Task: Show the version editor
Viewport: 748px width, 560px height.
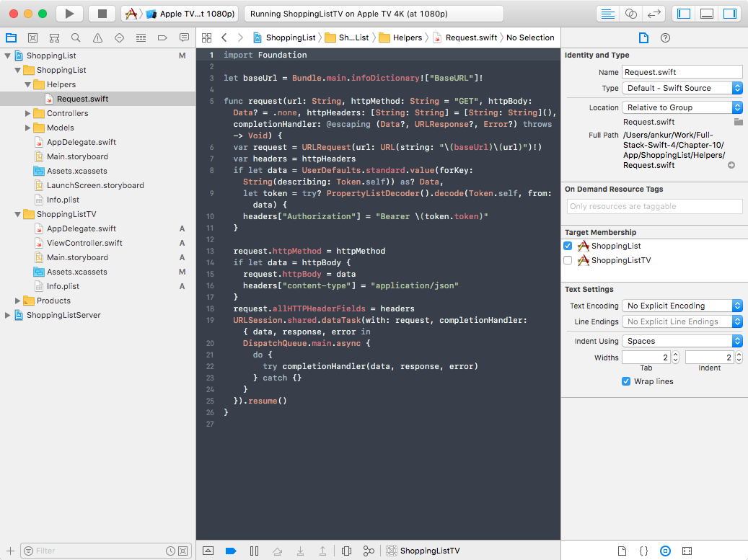Action: point(654,14)
